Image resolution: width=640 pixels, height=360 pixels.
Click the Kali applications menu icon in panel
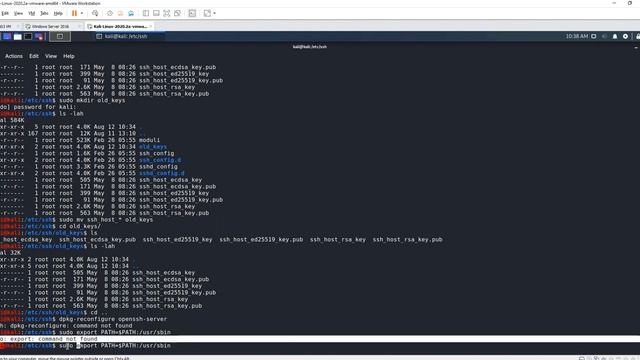7,36
